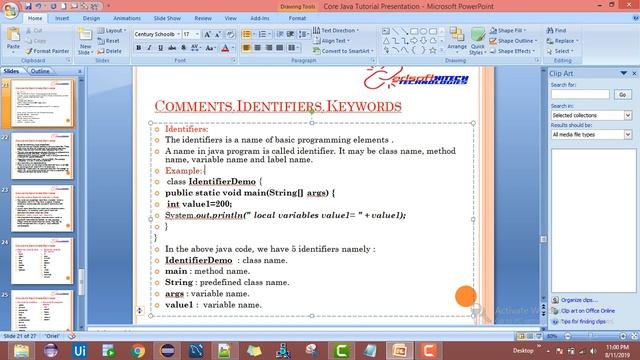Switch to Outline pane tab
This screenshot has width=640, height=360.
(x=40, y=71)
